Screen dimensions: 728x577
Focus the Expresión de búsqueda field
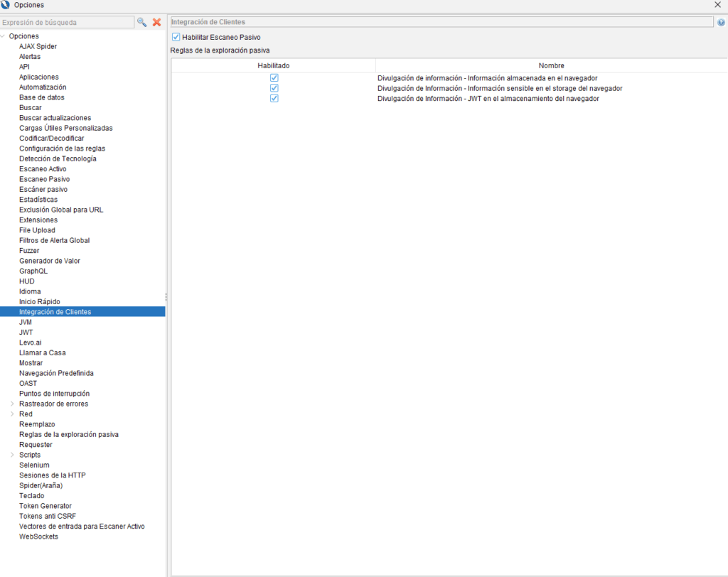(67, 23)
